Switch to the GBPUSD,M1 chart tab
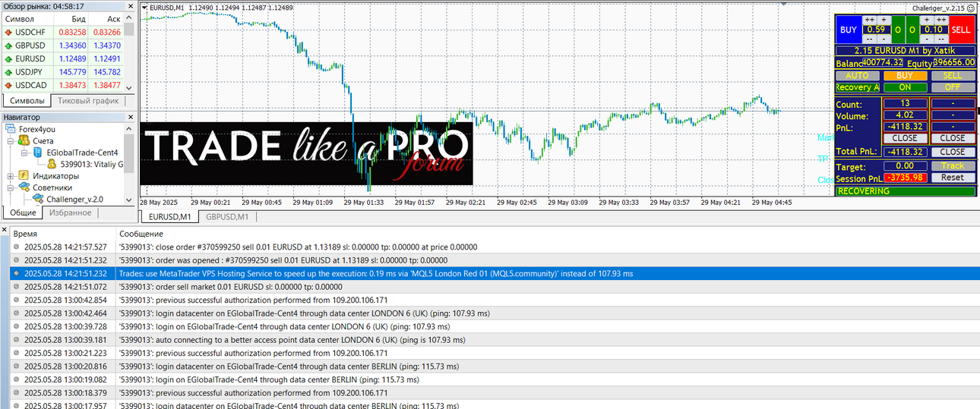 (x=227, y=217)
